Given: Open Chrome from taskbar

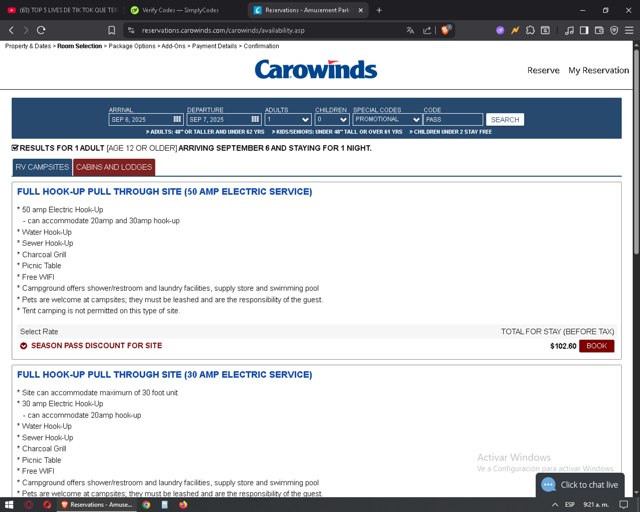Looking at the screenshot, I should click(146, 505).
